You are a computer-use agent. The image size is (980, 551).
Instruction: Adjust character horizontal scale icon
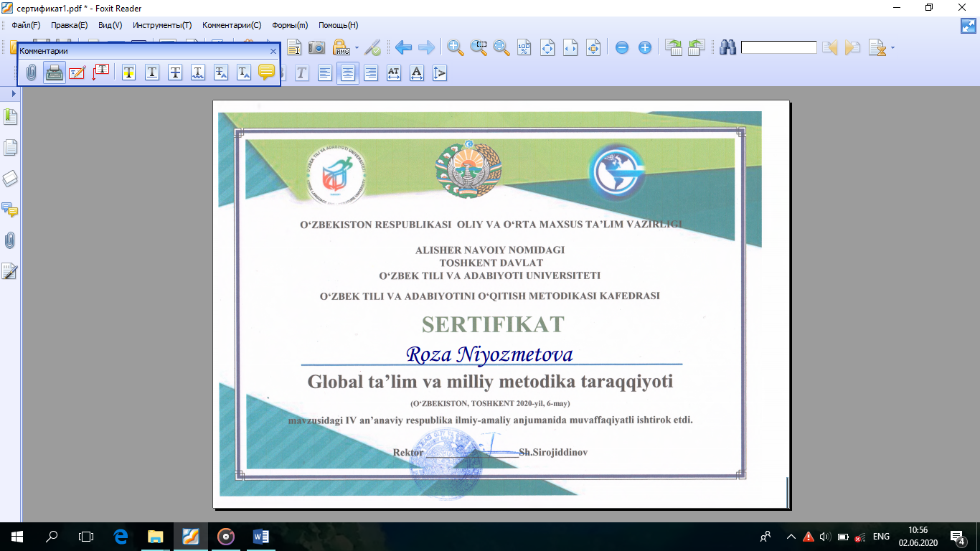417,72
